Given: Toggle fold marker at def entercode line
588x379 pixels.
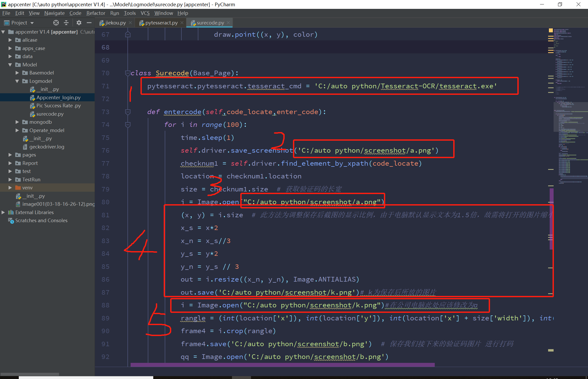Looking at the screenshot, I should point(128,112).
